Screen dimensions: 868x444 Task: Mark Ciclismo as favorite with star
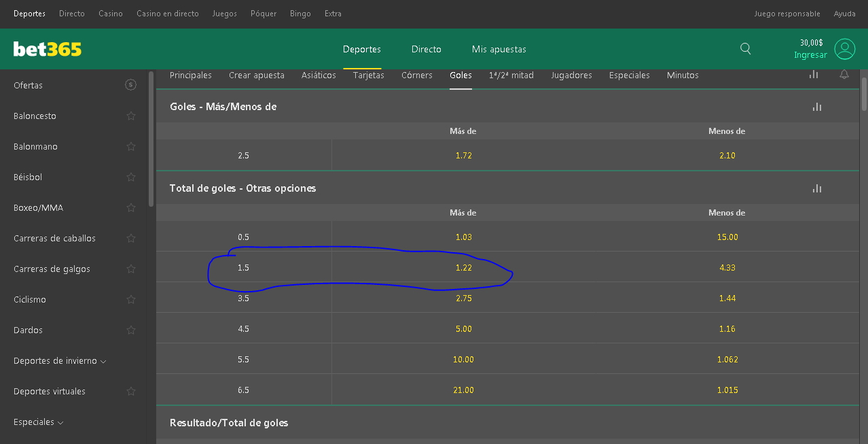pos(131,300)
